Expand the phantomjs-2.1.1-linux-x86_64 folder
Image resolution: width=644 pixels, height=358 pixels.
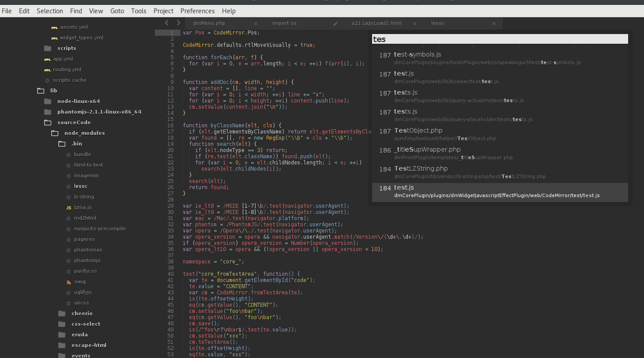coord(48,112)
